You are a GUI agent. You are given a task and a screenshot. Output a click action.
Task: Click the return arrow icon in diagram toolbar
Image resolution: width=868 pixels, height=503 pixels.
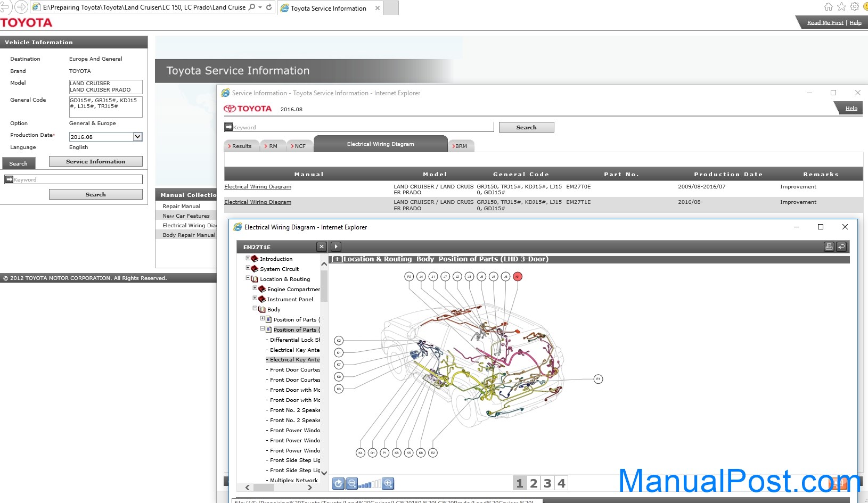(841, 246)
